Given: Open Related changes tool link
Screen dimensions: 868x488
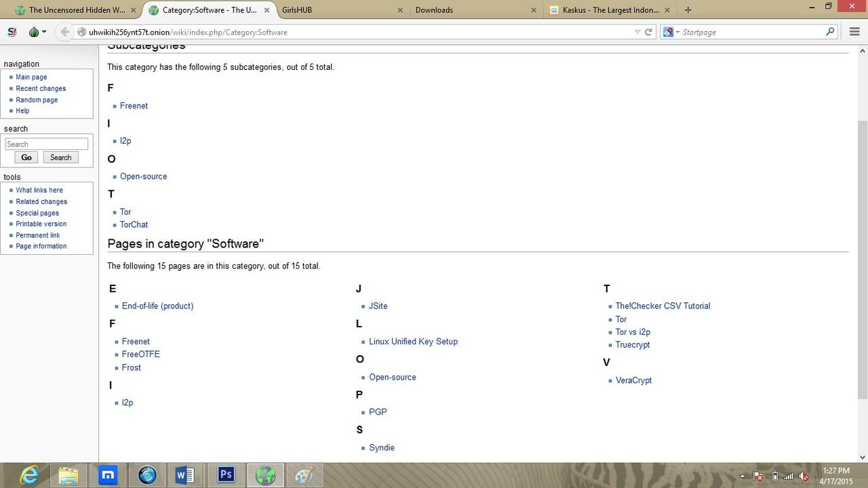Looking at the screenshot, I should pos(41,201).
